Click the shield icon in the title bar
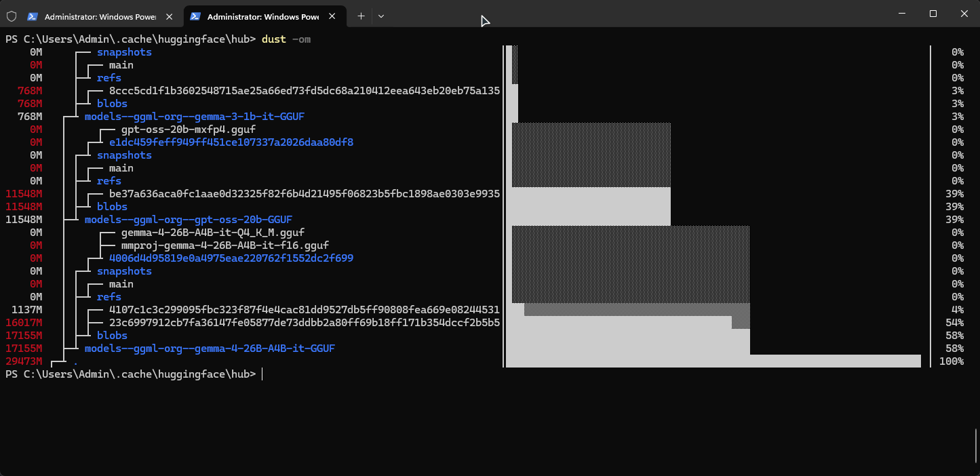 tap(11, 16)
